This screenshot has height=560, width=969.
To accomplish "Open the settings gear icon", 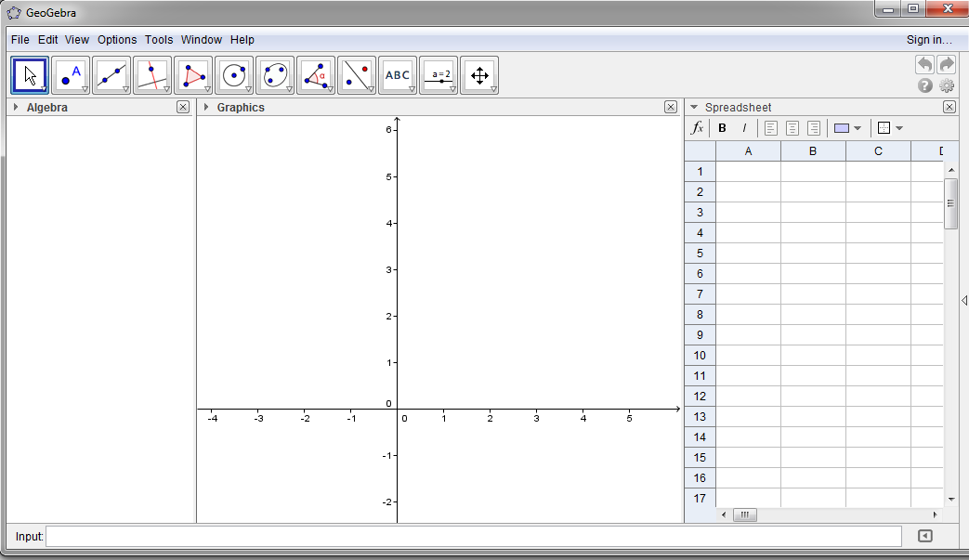I will [x=946, y=85].
